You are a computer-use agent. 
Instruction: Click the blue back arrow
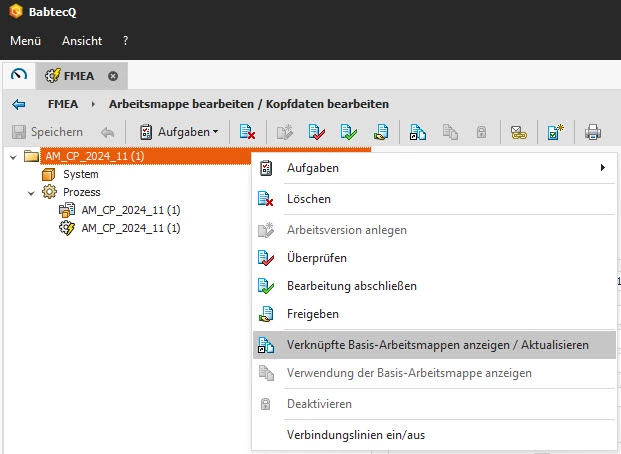pyautogui.click(x=19, y=104)
